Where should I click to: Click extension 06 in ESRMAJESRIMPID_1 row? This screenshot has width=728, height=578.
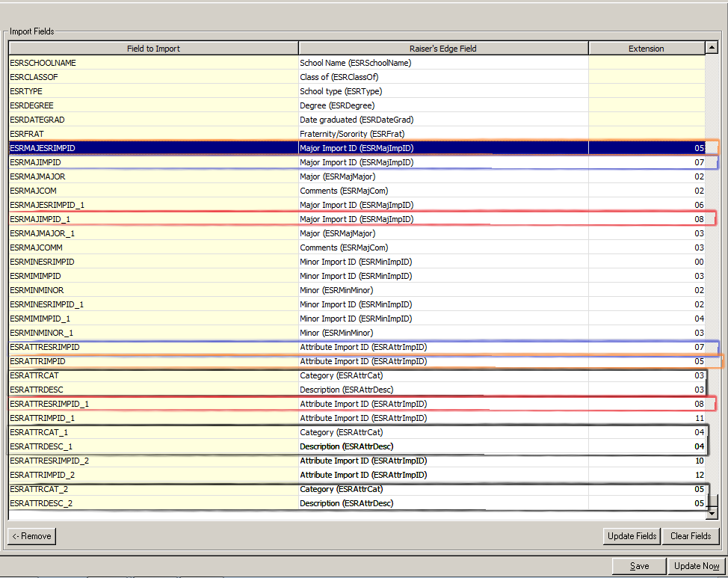647,205
